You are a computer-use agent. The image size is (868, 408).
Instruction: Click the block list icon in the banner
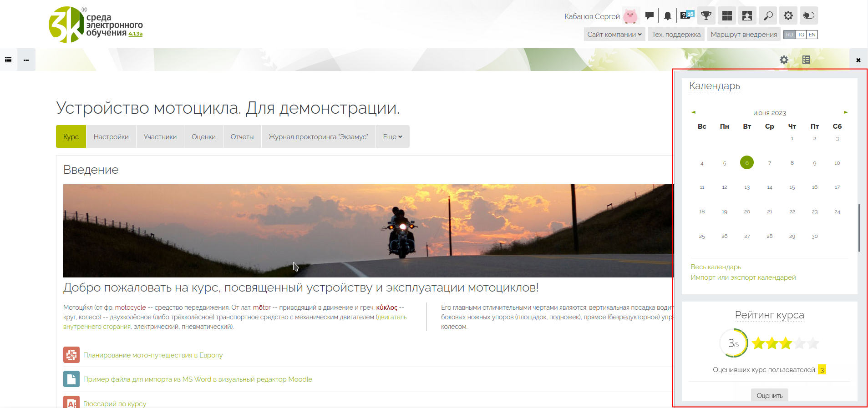[806, 60]
